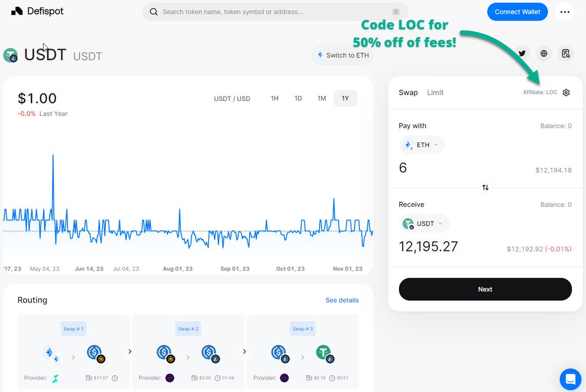Click Swap #2 destination USDC token icon
This screenshot has height=392, width=586.
[x=210, y=354]
